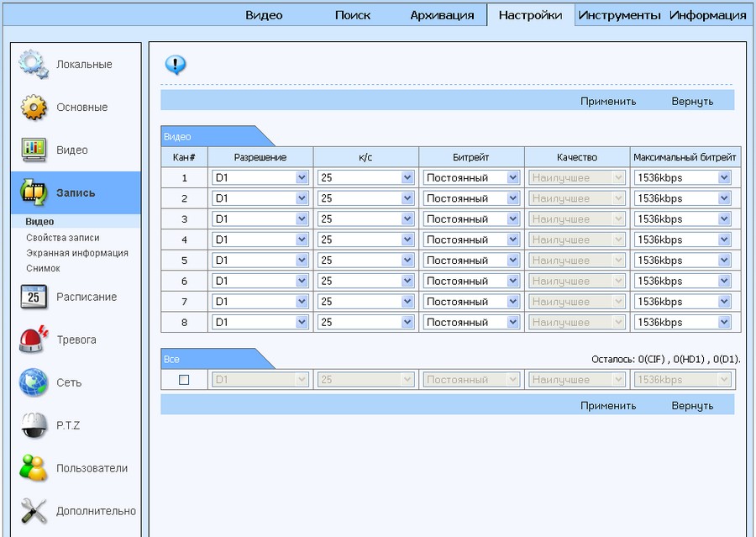Click the bottom Применить button
Screen dimensions: 756x537
pyautogui.click(x=608, y=406)
